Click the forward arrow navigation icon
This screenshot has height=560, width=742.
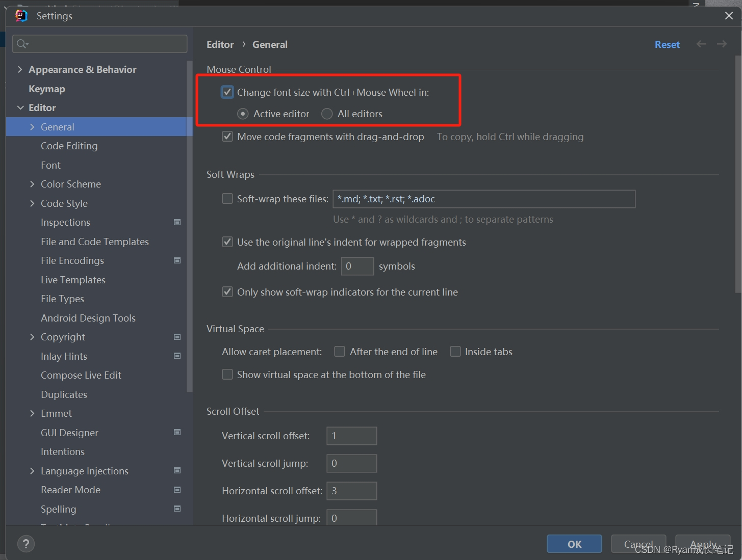[x=722, y=44]
